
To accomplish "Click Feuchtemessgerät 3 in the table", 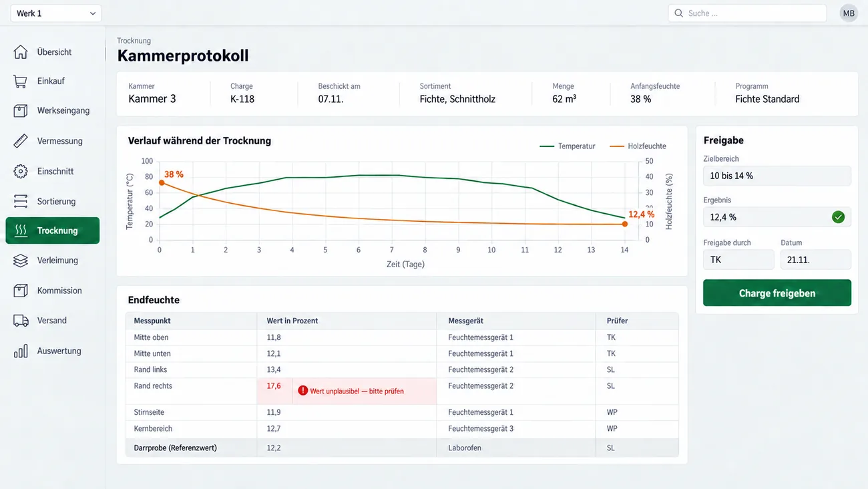I will click(x=481, y=428).
